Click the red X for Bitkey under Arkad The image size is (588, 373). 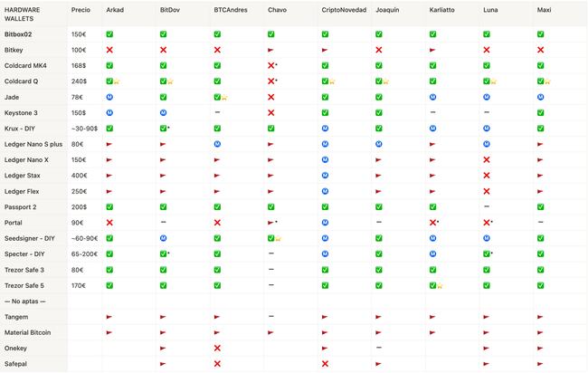click(x=109, y=50)
